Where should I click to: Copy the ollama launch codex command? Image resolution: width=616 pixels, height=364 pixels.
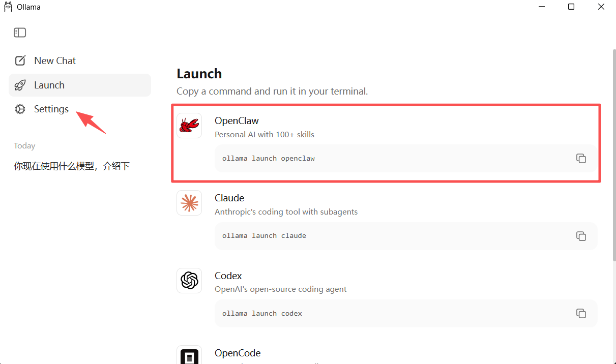[x=581, y=313]
